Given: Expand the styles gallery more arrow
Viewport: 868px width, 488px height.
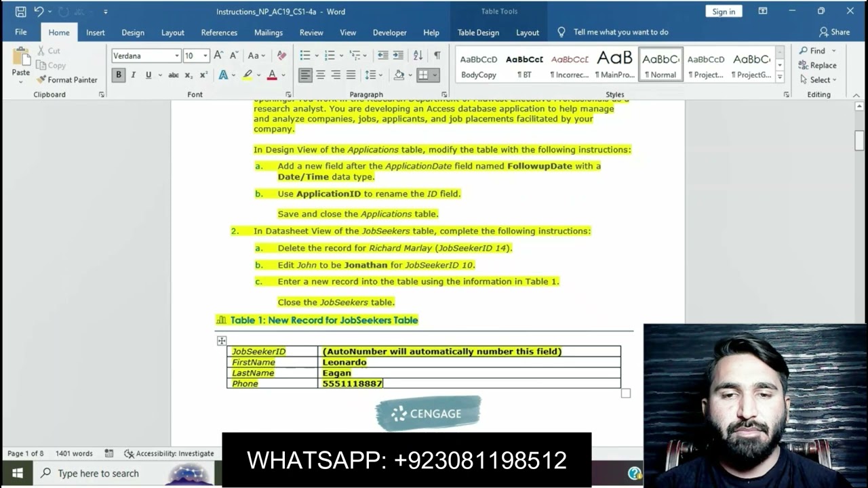Looking at the screenshot, I should (780, 79).
